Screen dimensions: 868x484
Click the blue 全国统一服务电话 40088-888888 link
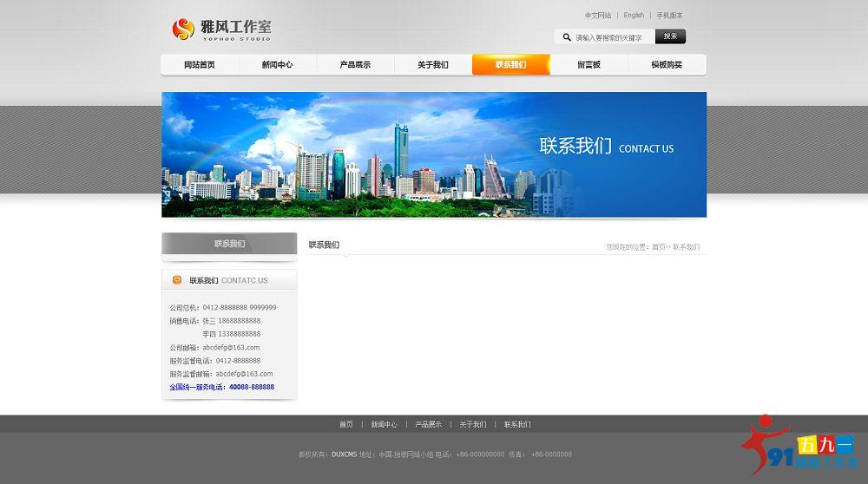pos(222,387)
